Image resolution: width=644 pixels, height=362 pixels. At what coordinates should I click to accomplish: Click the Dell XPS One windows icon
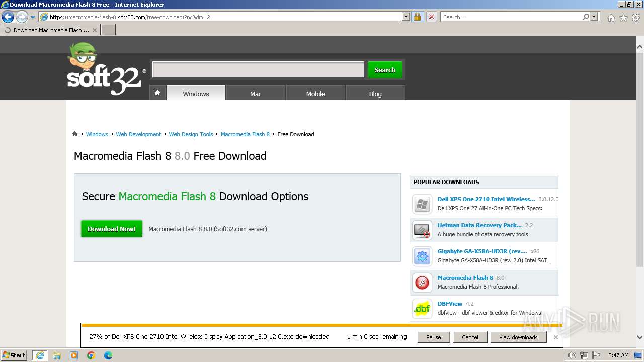coord(422,204)
